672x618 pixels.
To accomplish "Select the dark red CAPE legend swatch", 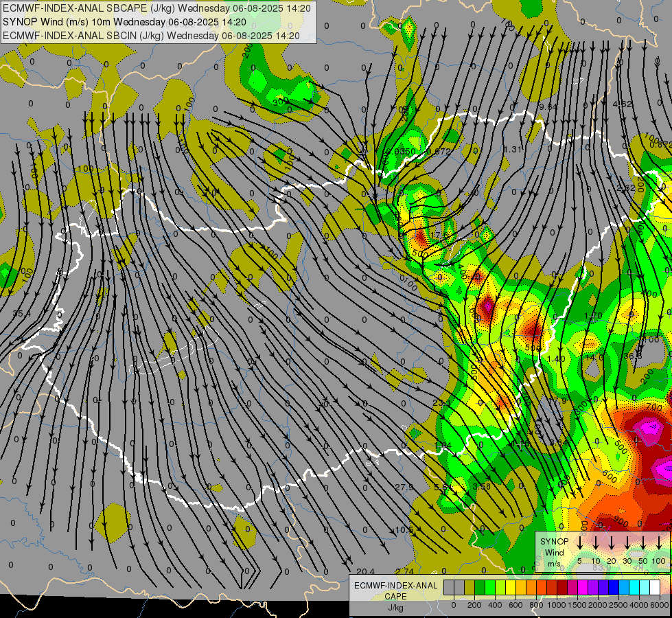I will (x=562, y=587).
